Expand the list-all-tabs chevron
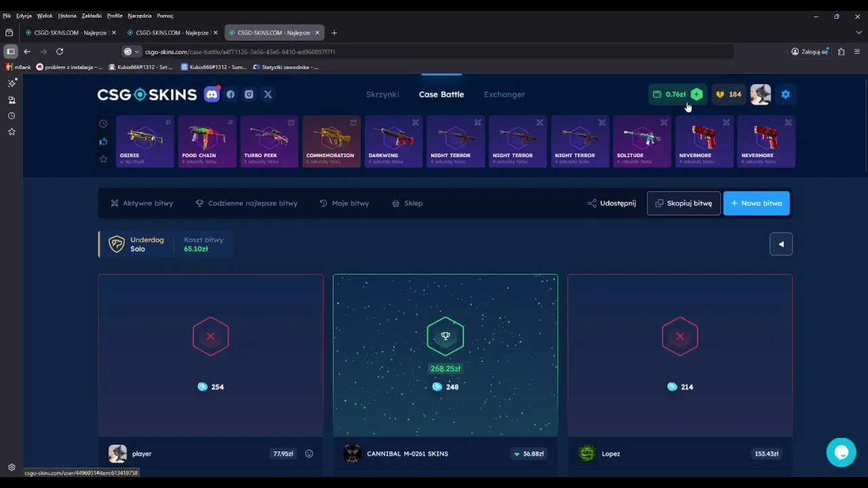 click(859, 33)
